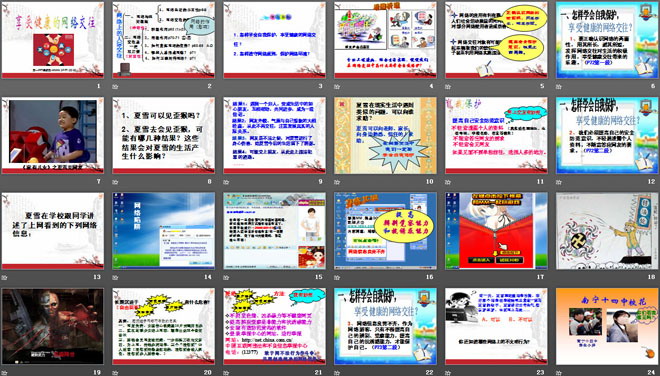Preview animation star under slide 8
The height and width of the screenshot is (376, 660).
[115, 182]
